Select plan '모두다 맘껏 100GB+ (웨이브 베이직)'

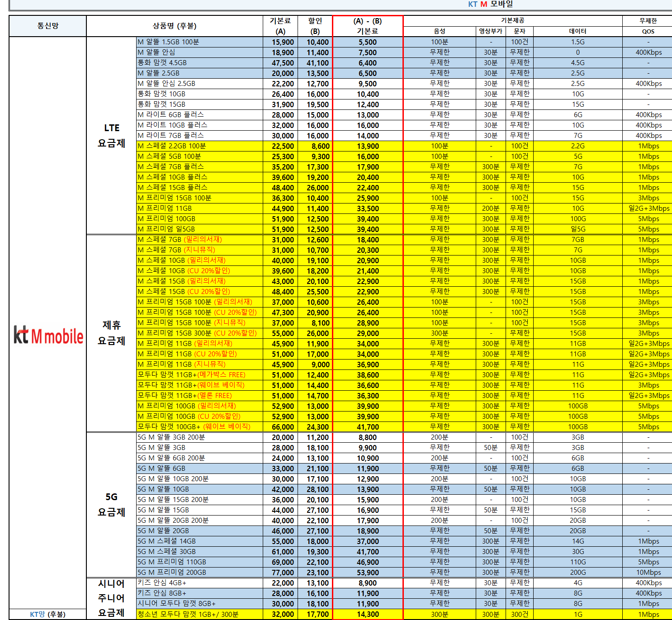(199, 427)
